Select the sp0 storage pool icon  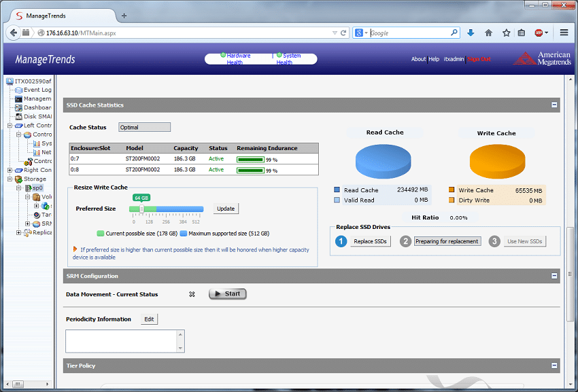tap(28, 188)
